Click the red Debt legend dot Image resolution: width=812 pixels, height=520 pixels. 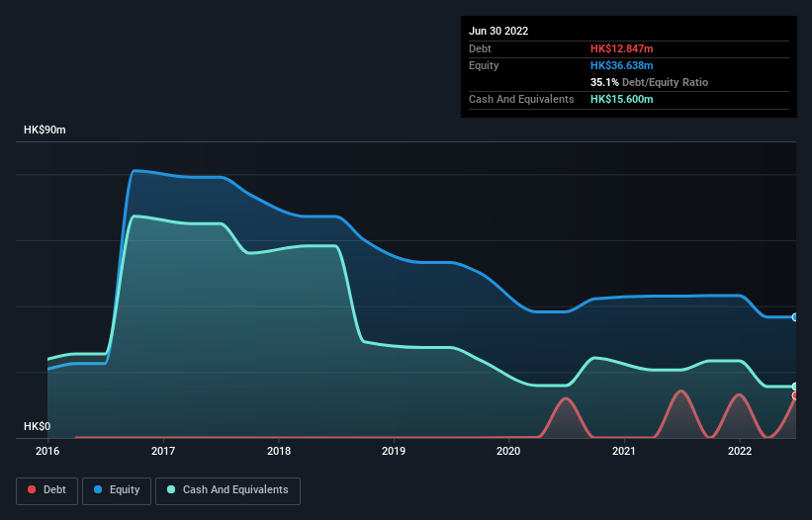(x=32, y=489)
